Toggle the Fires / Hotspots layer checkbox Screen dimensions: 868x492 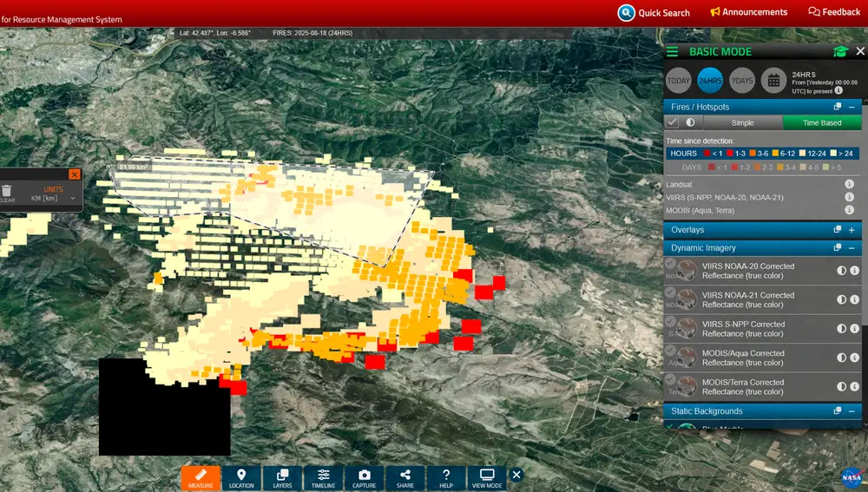tap(673, 123)
